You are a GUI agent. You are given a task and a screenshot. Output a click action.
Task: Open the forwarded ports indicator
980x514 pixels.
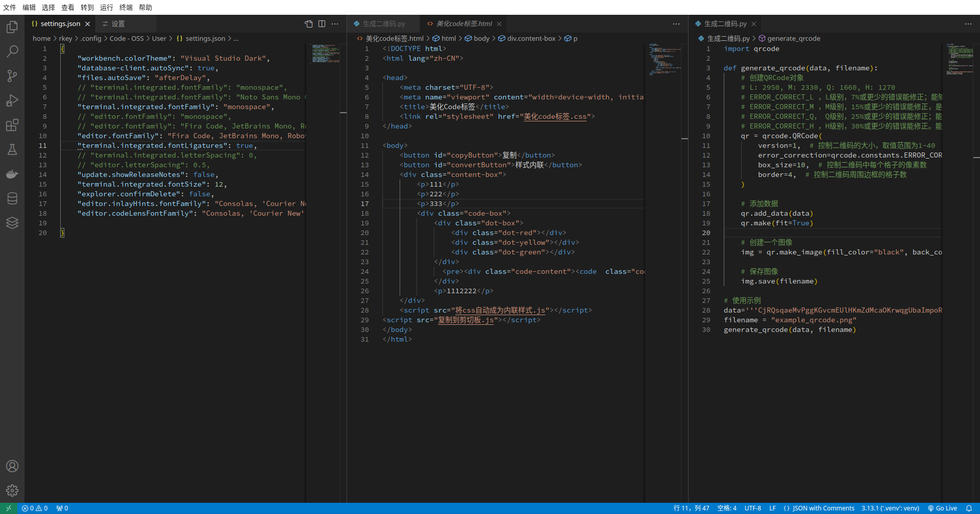tap(62, 508)
